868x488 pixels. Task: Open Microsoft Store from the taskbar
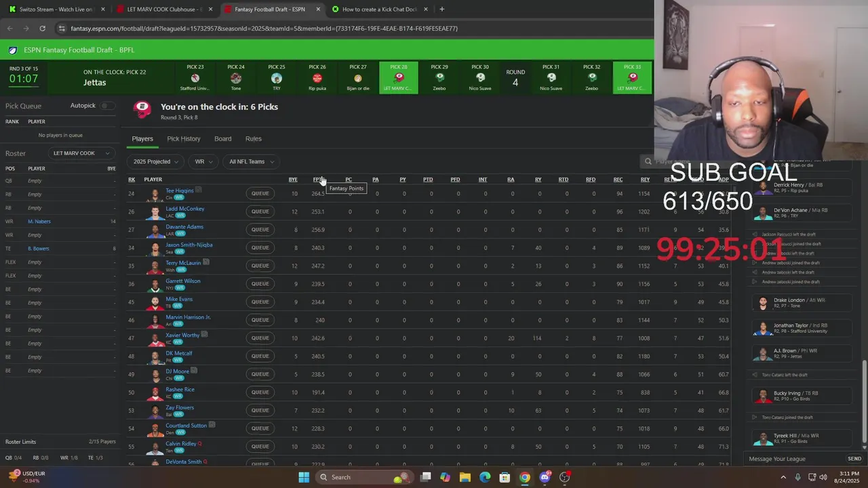pyautogui.click(x=505, y=477)
